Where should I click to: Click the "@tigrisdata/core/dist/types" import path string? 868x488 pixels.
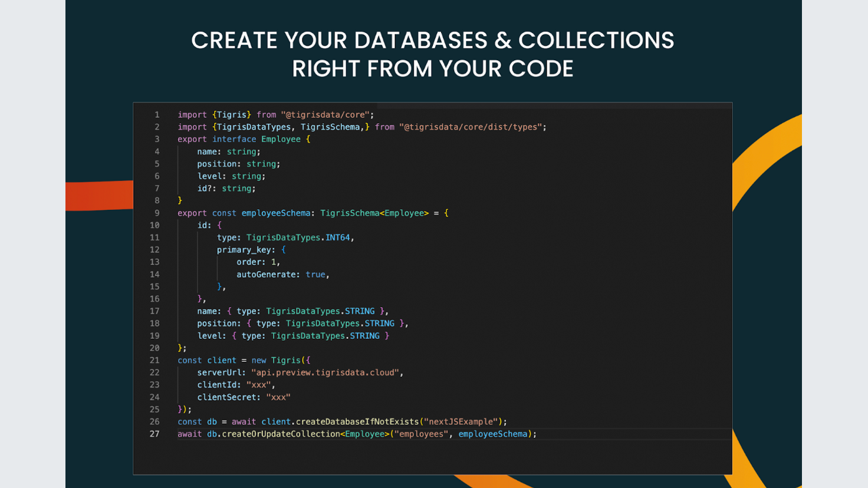[471, 127]
